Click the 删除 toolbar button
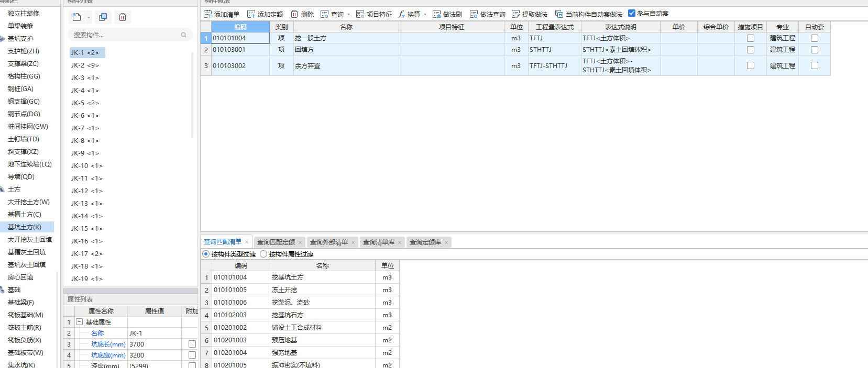The image size is (868, 368). (x=302, y=14)
